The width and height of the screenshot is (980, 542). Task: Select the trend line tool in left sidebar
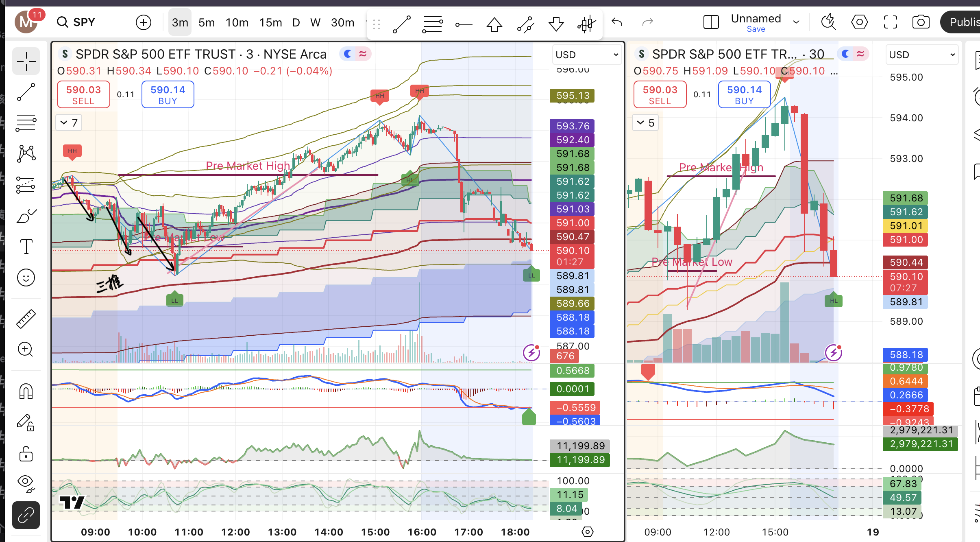pyautogui.click(x=26, y=92)
